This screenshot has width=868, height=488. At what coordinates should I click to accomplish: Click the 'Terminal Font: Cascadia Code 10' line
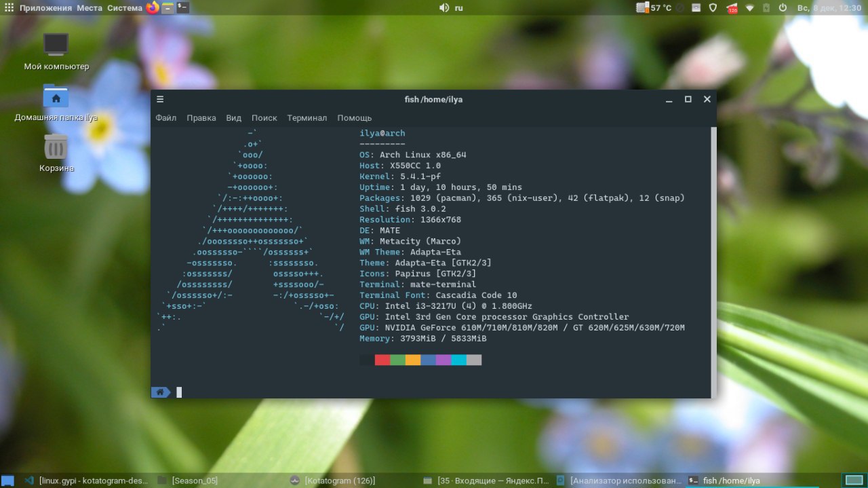[x=438, y=295]
